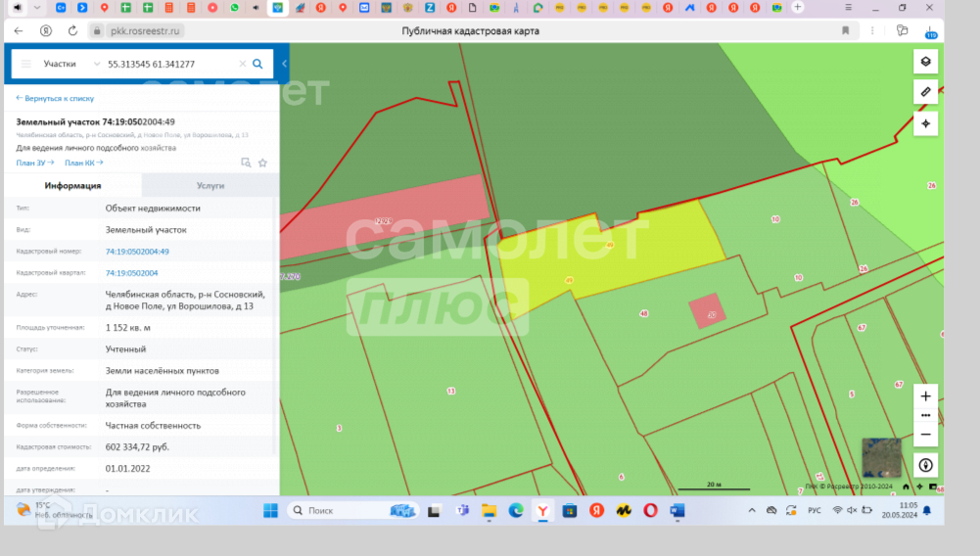This screenshot has height=556, width=980.
Task: Open the Windows Start menu
Action: pos(270,510)
